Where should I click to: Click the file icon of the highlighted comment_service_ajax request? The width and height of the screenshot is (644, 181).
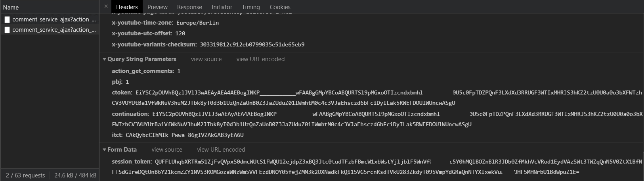pos(7,30)
